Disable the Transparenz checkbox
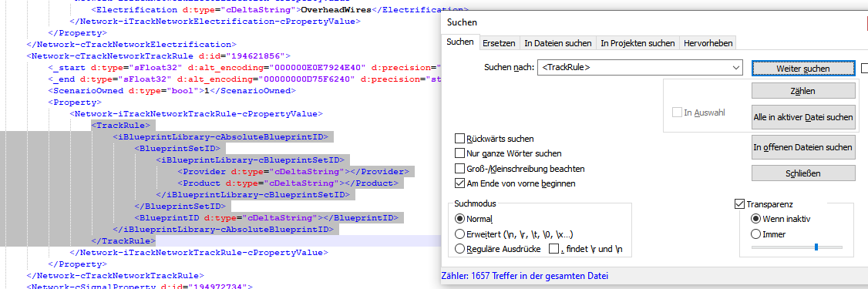868x289 pixels. pyautogui.click(x=739, y=204)
